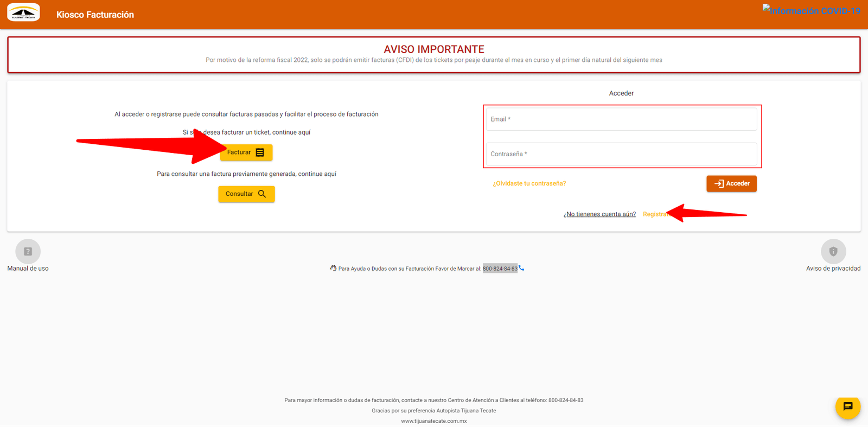Click the highlighted 800-824-84-83 help phone number
This screenshot has width=868, height=427.
coord(500,269)
